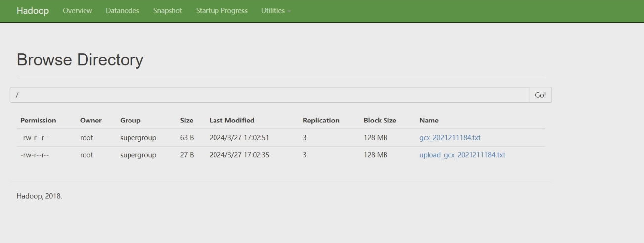Select the 63 B size cell
Image resolution: width=644 pixels, height=243 pixels.
click(187, 138)
